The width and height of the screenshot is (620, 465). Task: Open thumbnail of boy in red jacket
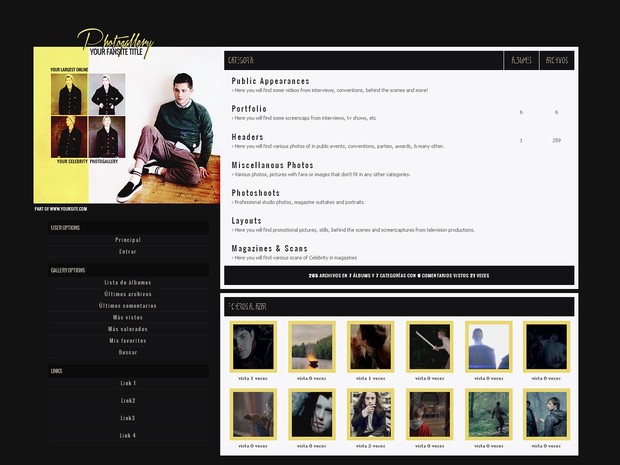tap(429, 414)
